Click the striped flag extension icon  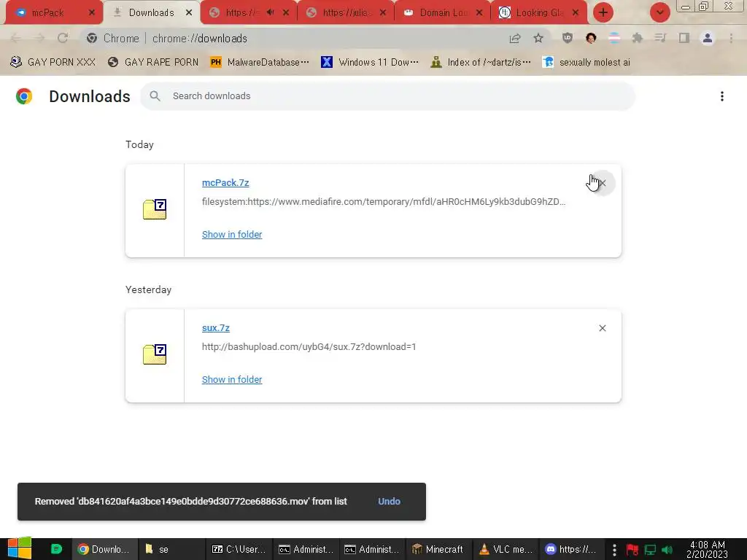click(614, 38)
